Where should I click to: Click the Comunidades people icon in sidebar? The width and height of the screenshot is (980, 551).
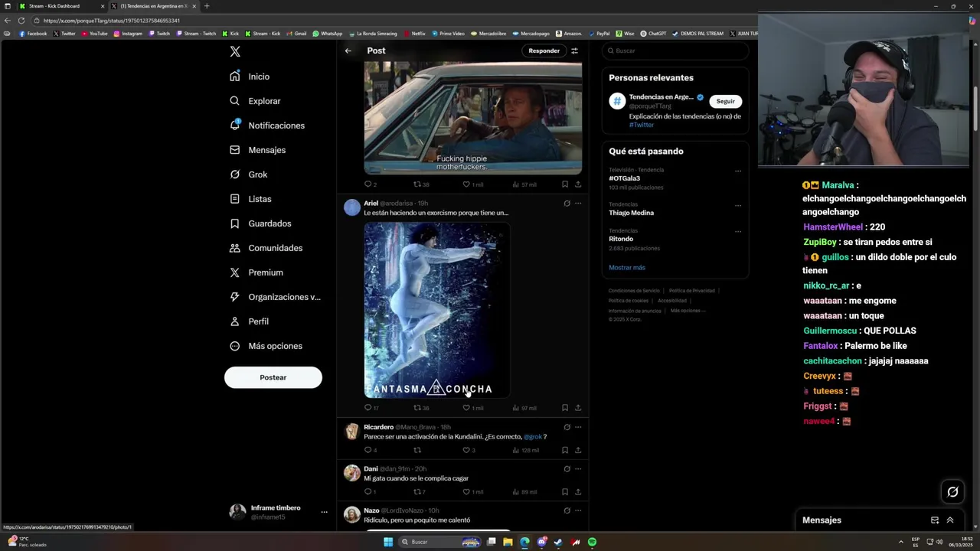[x=235, y=248]
